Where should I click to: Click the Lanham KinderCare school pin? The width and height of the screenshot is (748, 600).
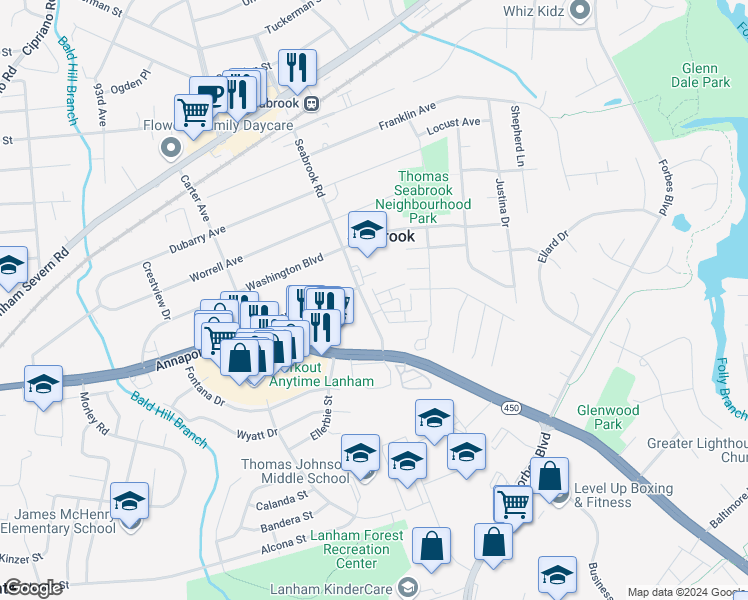tap(408, 588)
